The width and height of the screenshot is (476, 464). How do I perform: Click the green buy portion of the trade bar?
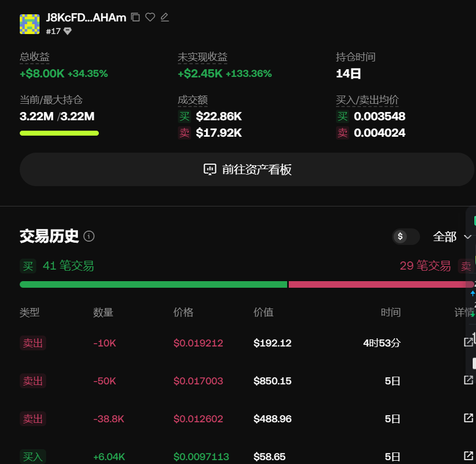coord(153,284)
